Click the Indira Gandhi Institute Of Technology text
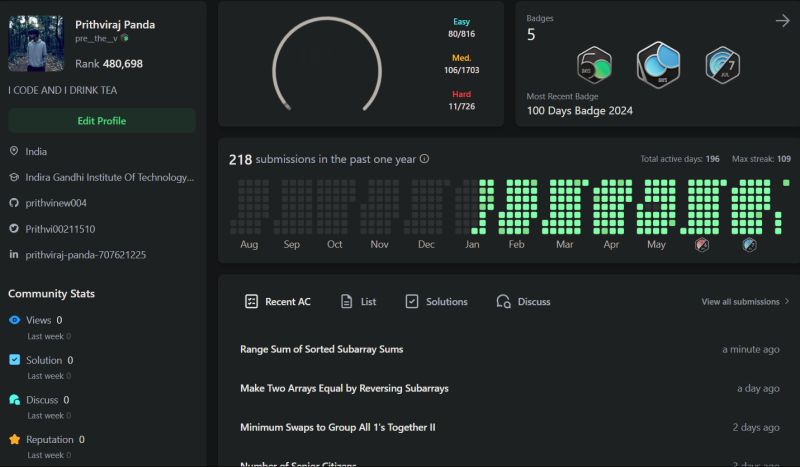This screenshot has width=800, height=467. pyautogui.click(x=110, y=177)
